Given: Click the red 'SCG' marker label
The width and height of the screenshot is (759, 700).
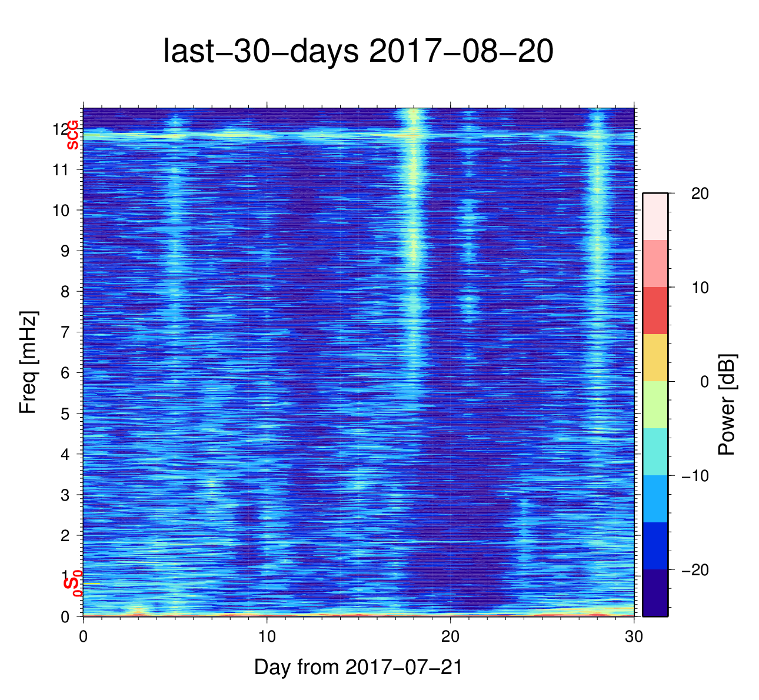Looking at the screenshot, I should click(72, 135).
